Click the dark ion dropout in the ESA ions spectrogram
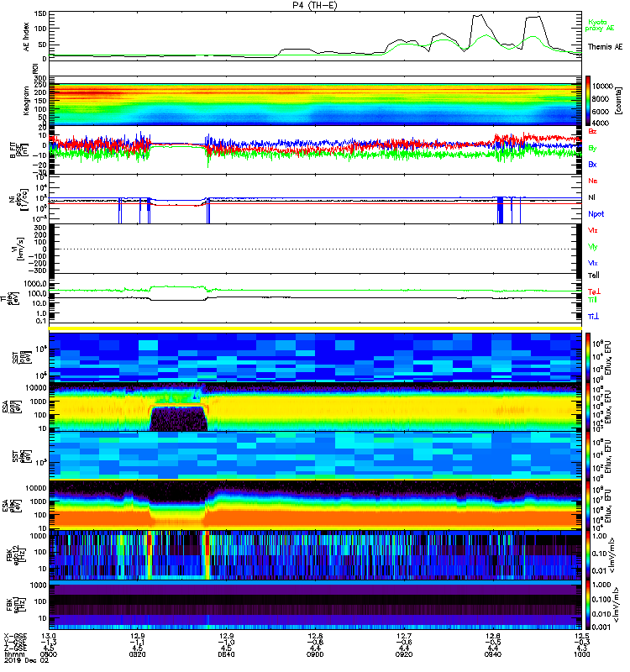 [x=178, y=419]
